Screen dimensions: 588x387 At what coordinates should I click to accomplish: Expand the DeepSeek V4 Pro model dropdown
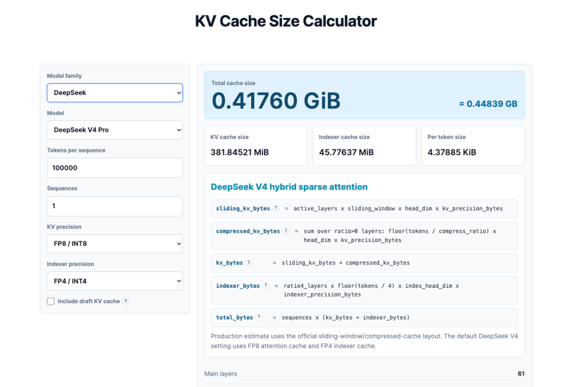click(115, 130)
